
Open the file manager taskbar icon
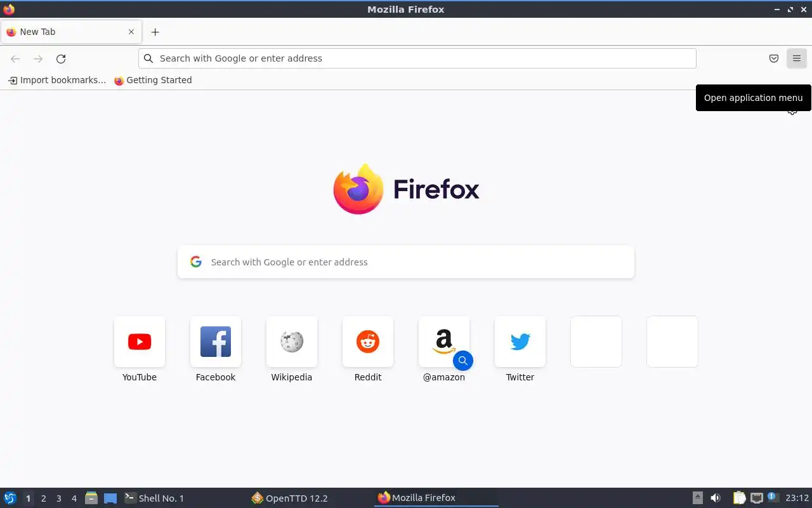tap(91, 498)
